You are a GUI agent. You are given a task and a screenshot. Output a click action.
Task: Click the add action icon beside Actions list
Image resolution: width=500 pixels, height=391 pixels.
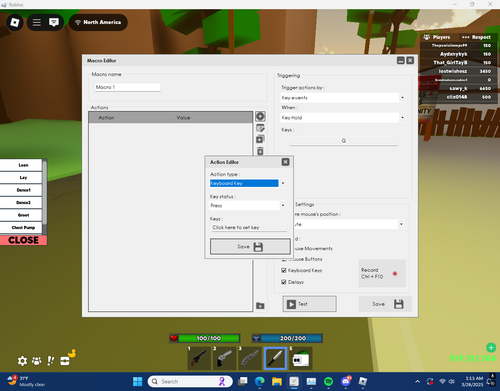[260, 116]
